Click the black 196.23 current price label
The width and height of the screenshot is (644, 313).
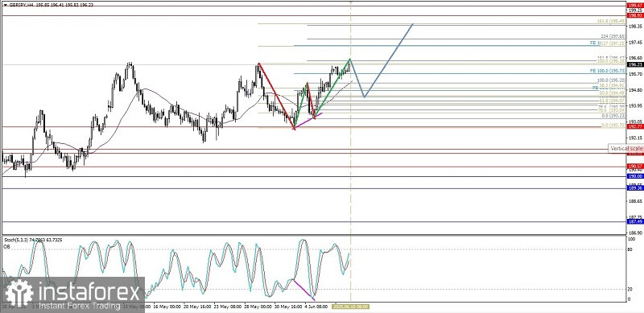tap(635, 64)
